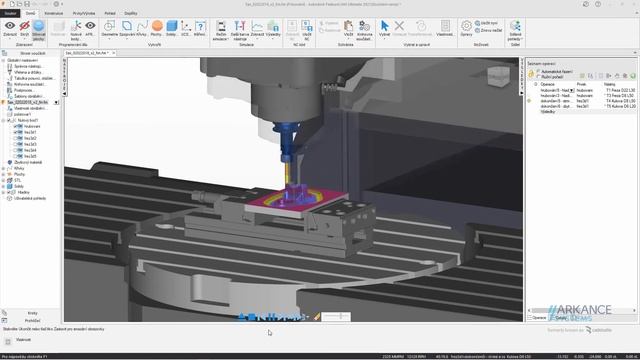Open the Správcy gear icon

coord(466,26)
